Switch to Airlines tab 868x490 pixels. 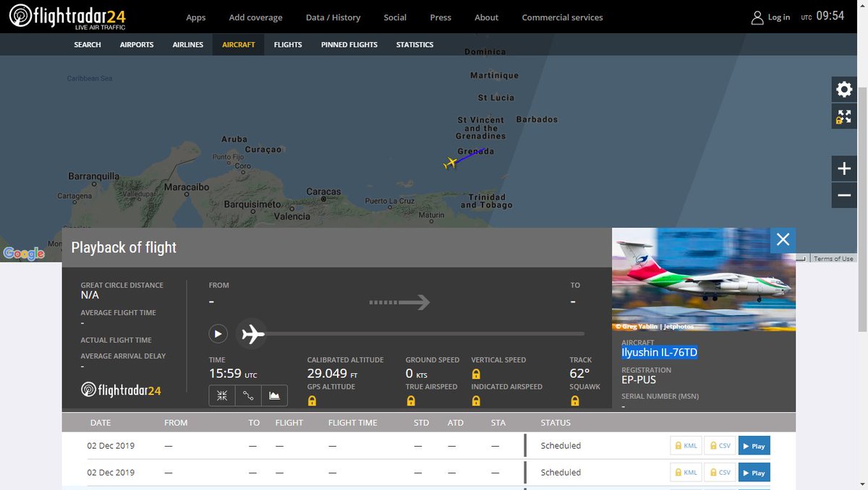click(x=188, y=45)
